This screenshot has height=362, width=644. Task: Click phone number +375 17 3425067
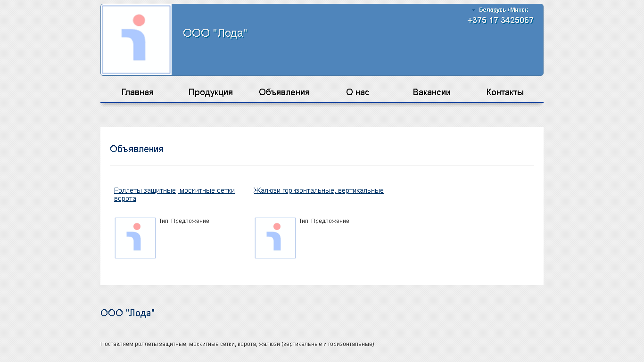pyautogui.click(x=500, y=20)
